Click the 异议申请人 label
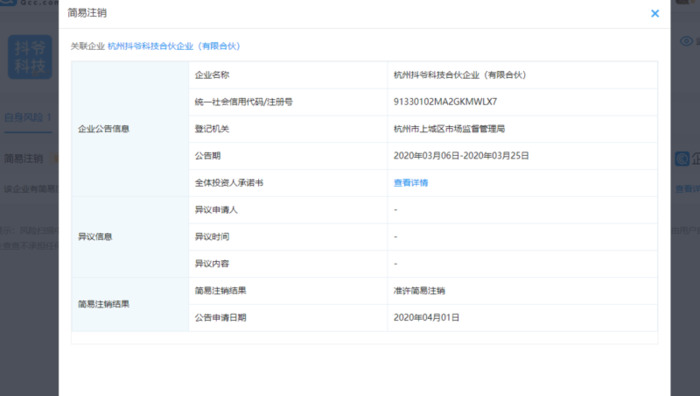700x396 pixels. tap(216, 210)
